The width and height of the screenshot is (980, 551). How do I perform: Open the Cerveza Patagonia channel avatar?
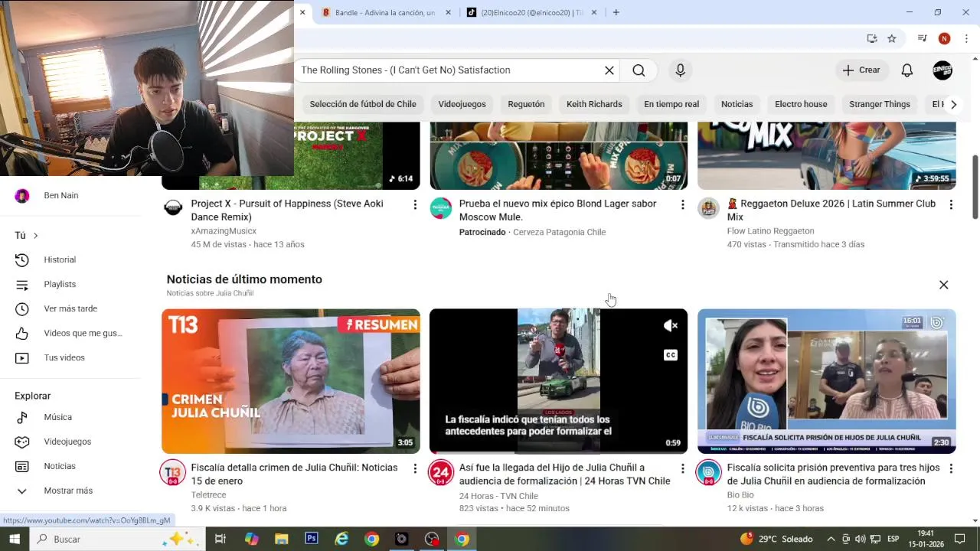tap(441, 207)
